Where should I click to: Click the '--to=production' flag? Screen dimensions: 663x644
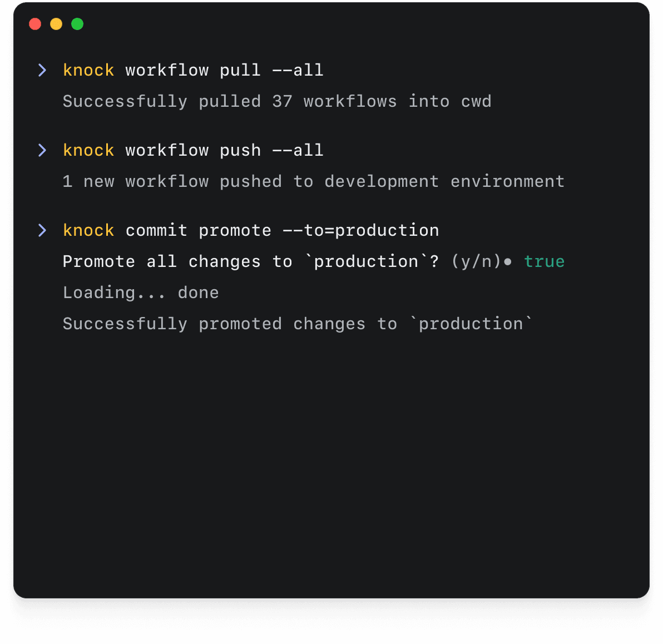360,230
